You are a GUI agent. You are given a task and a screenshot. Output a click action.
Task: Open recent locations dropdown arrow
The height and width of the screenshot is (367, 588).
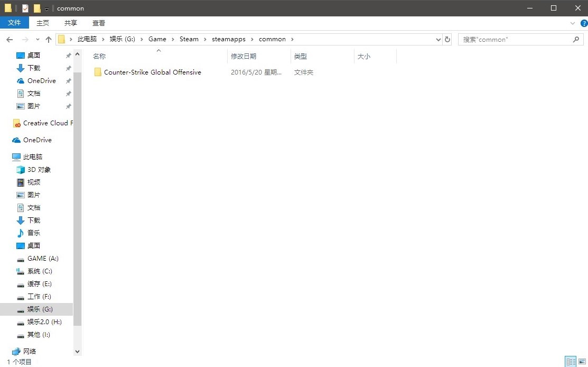tap(38, 40)
